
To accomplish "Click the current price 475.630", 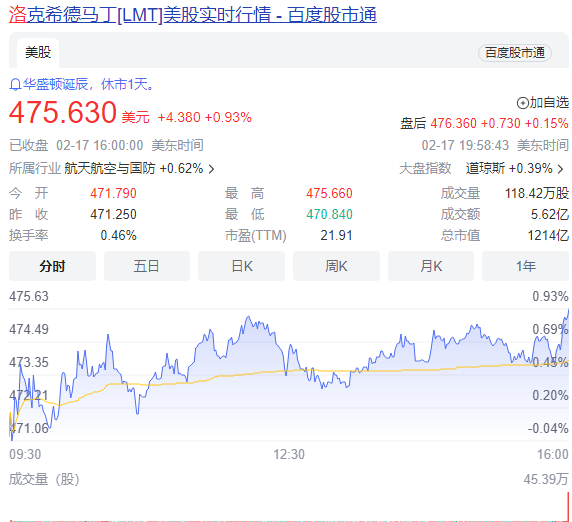I will 63,112.
